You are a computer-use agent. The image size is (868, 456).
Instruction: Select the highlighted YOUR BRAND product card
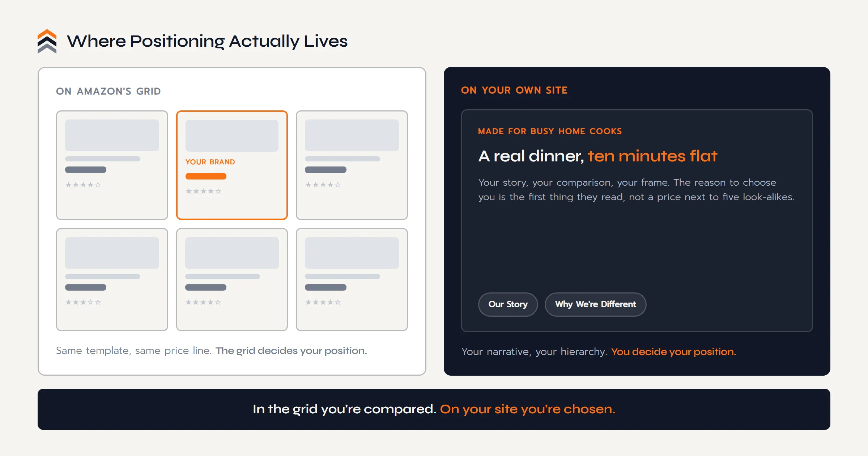[232, 165]
